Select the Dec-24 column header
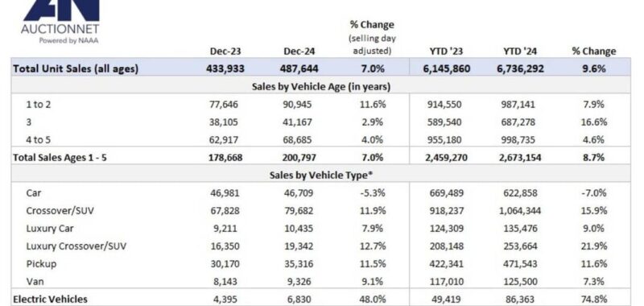Viewport: 644px width, 306px height. 299,52
